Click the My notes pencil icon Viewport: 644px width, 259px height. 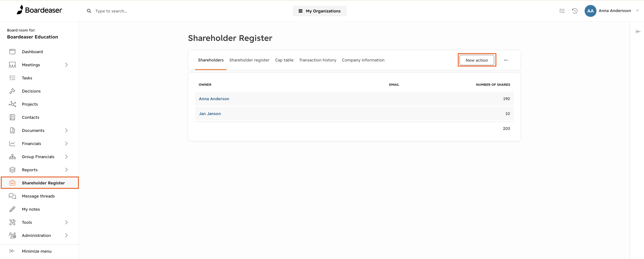tap(12, 209)
